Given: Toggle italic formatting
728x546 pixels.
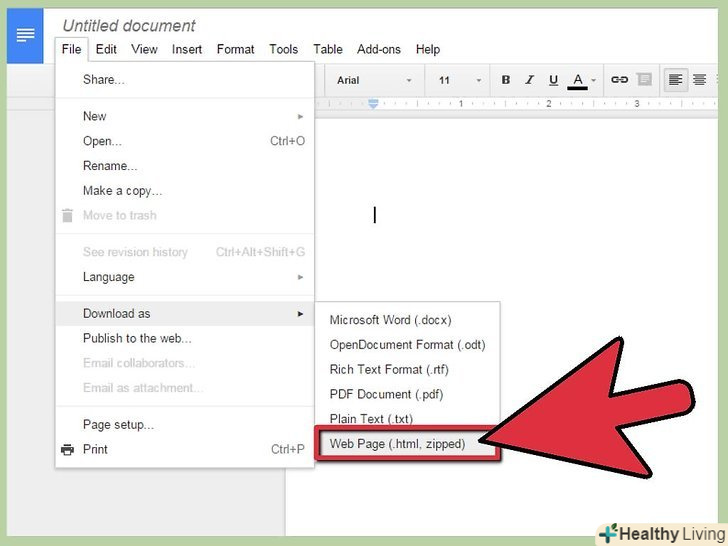Looking at the screenshot, I should point(529,80).
